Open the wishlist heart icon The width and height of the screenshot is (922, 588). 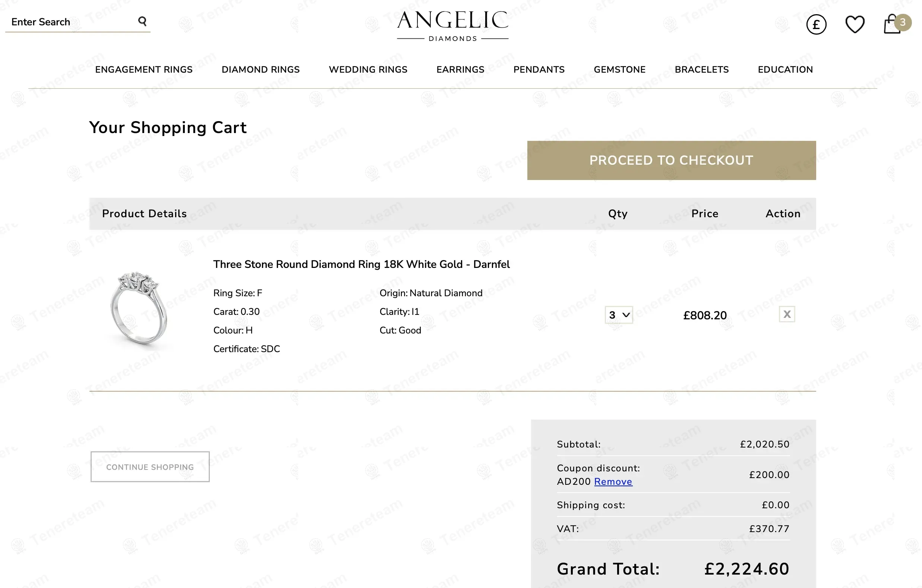[x=855, y=25]
